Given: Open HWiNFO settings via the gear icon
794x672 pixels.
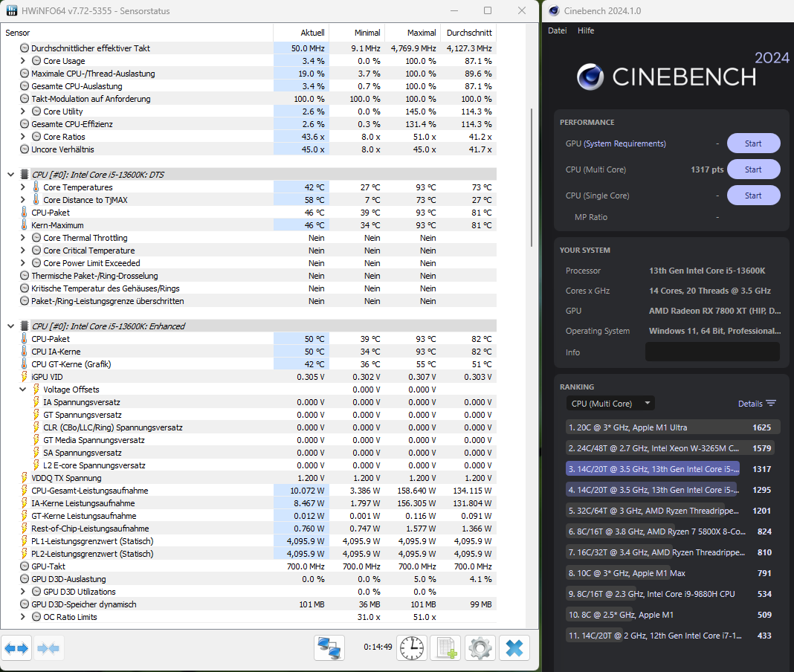Looking at the screenshot, I should tap(480, 647).
